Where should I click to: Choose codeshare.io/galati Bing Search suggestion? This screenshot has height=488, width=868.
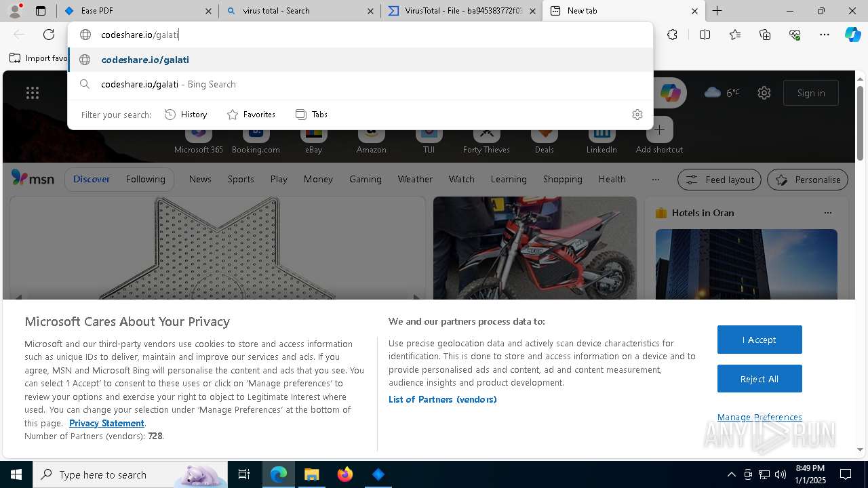tap(361, 84)
